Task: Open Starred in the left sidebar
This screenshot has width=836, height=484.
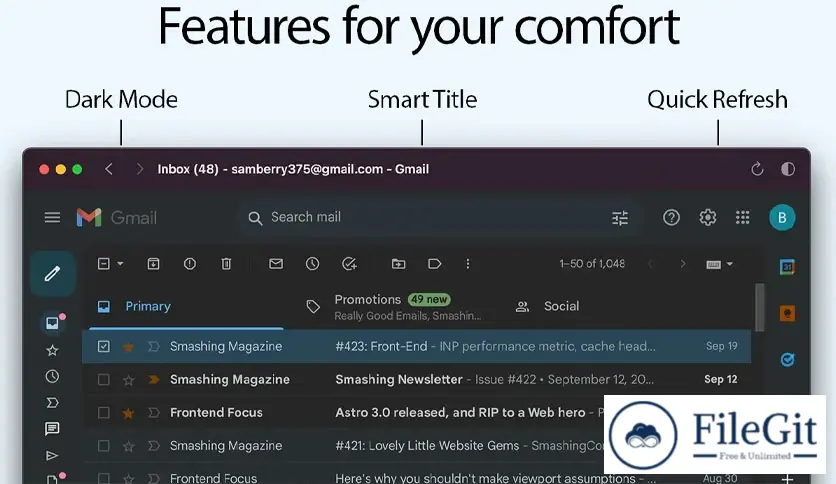Action: [x=52, y=350]
